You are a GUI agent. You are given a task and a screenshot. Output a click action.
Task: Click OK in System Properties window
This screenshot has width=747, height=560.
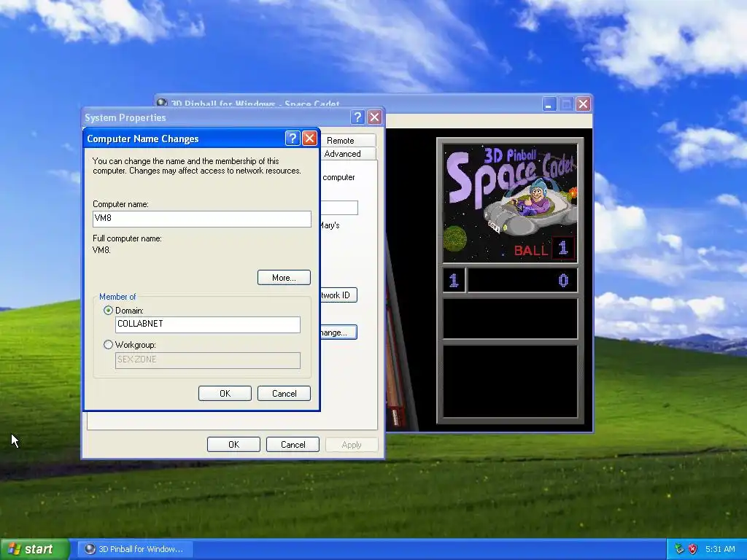tap(233, 444)
